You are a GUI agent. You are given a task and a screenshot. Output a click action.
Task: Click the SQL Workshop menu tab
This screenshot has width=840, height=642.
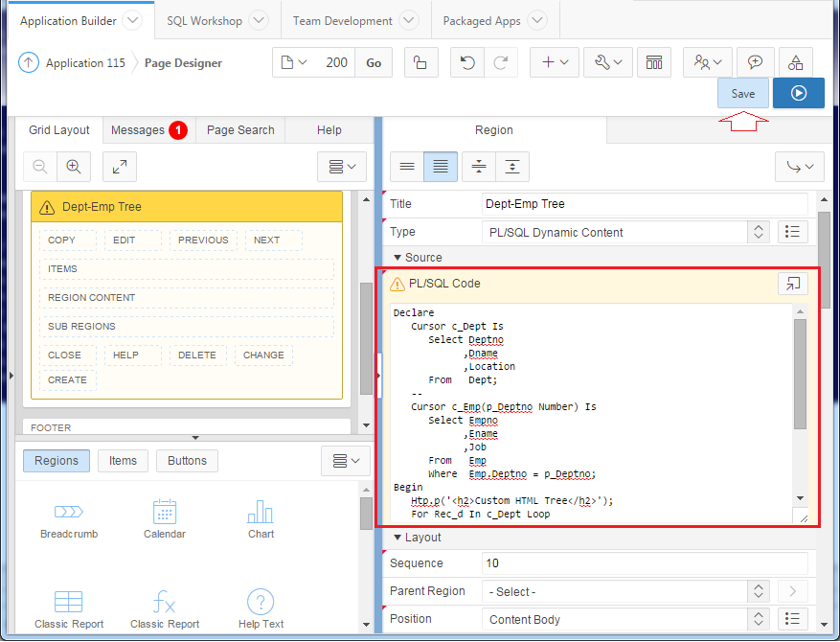point(204,21)
